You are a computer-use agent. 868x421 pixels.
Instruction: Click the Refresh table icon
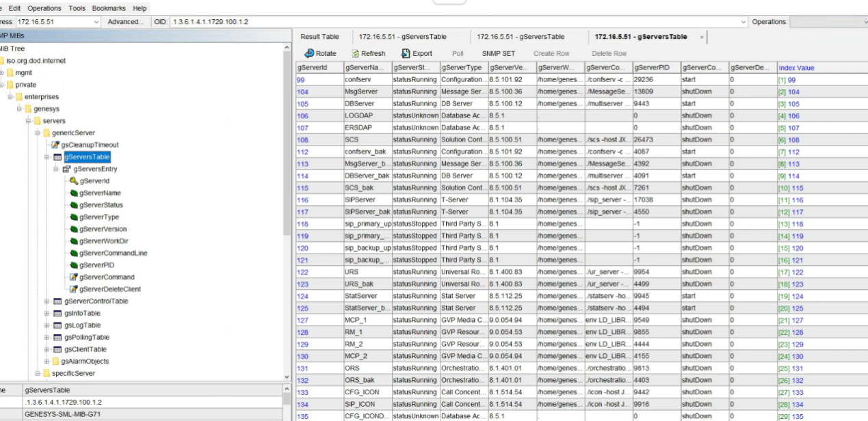point(356,53)
